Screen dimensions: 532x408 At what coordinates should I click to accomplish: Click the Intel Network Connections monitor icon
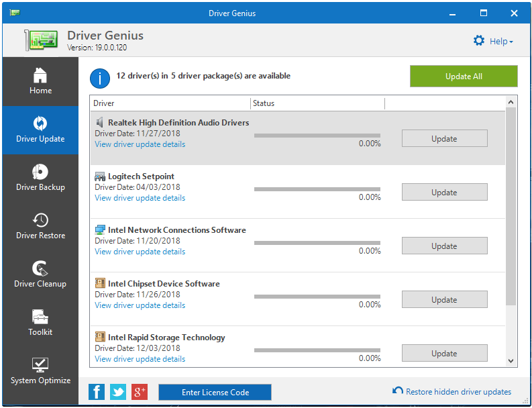click(100, 229)
